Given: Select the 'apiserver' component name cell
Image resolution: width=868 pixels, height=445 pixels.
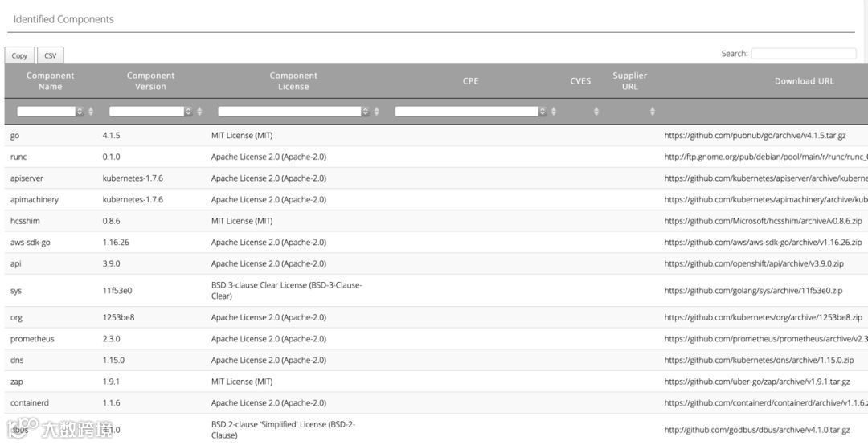Looking at the screenshot, I should [27, 178].
